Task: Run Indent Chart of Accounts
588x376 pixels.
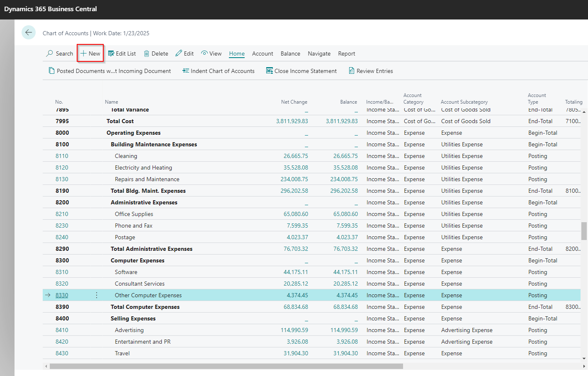Action: click(219, 71)
